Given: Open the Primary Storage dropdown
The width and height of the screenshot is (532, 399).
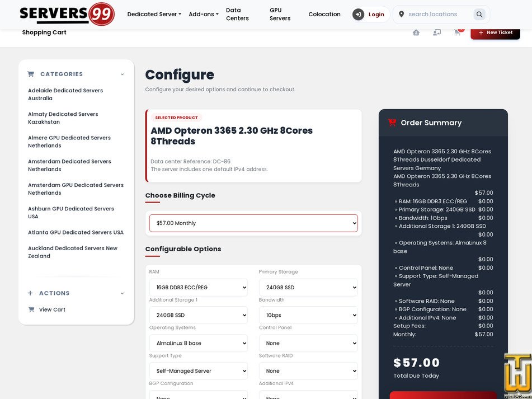Looking at the screenshot, I should (x=308, y=288).
